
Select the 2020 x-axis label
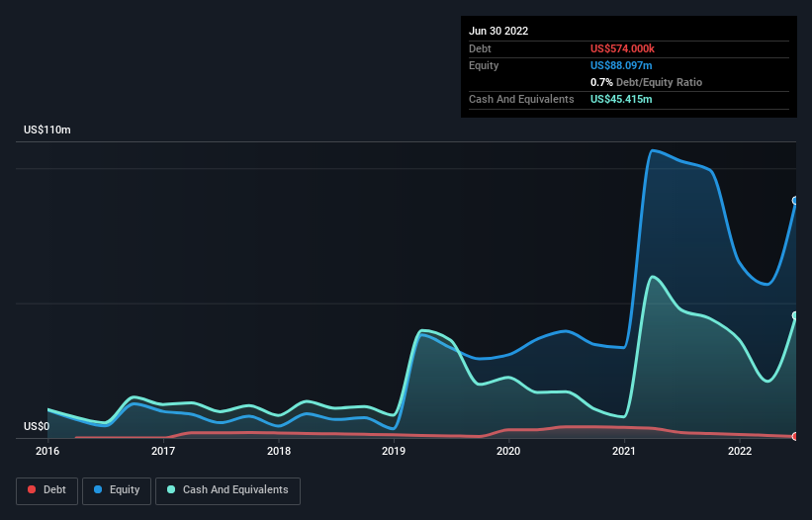[508, 451]
